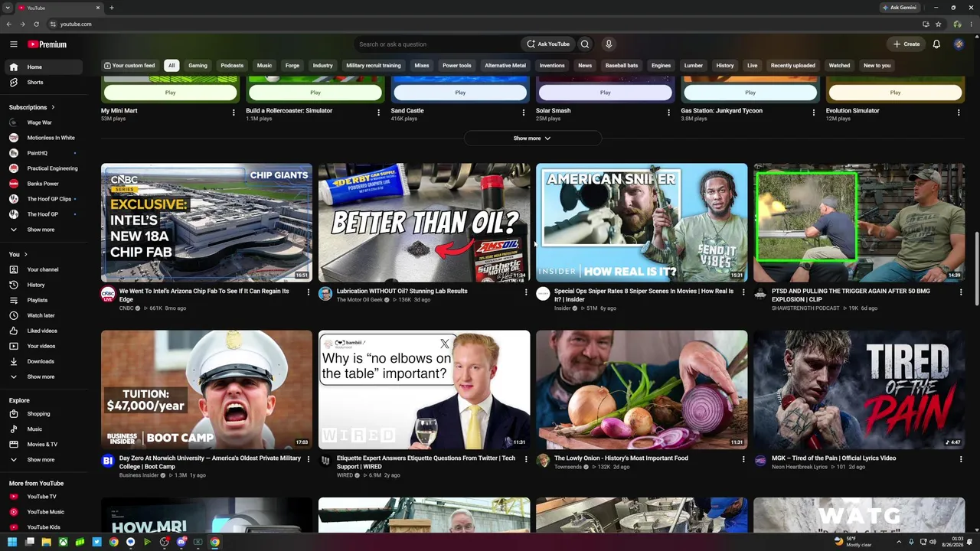Viewport: 980px width, 551px height.
Task: Select the Gaming filter chip
Action: pyautogui.click(x=198, y=66)
